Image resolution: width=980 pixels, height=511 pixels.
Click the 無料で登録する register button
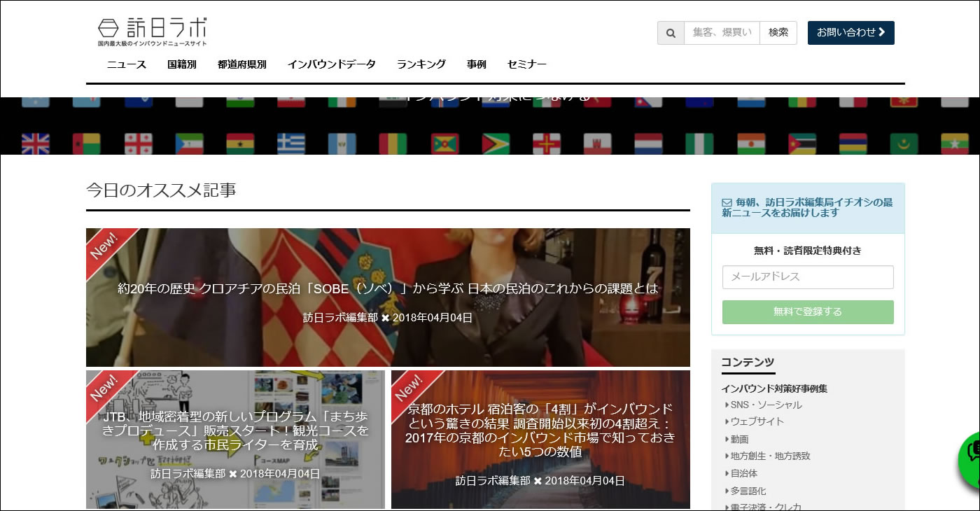808,312
